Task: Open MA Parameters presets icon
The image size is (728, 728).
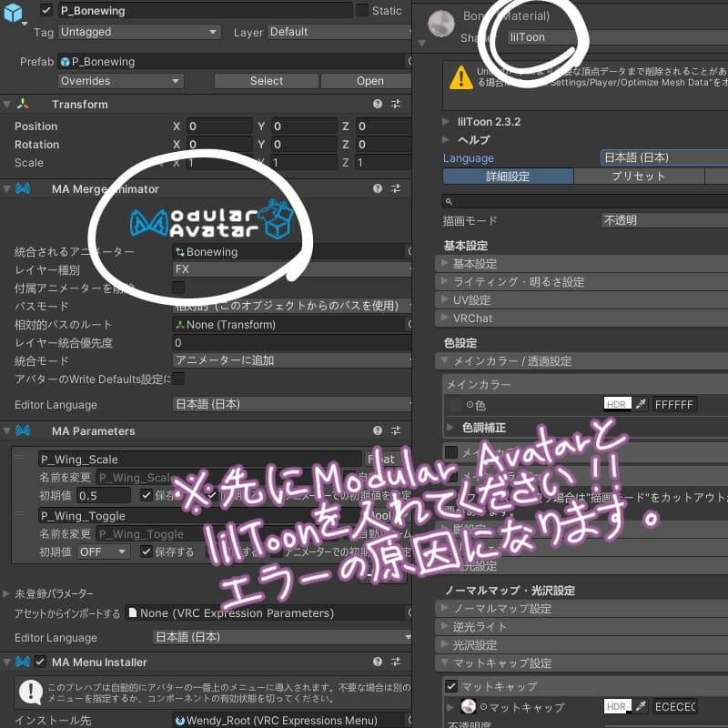Action: click(x=396, y=430)
